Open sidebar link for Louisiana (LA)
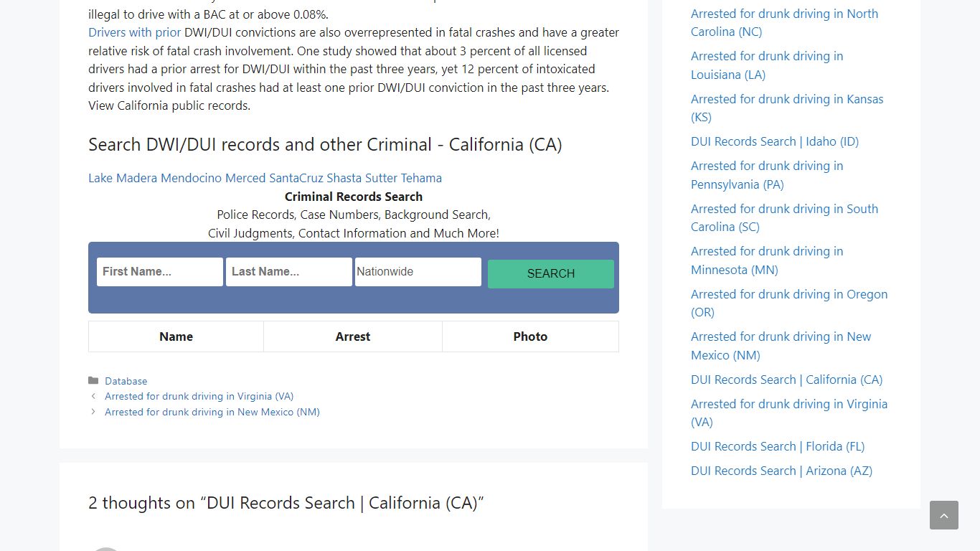Viewport: 980px width, 551px height. (767, 65)
